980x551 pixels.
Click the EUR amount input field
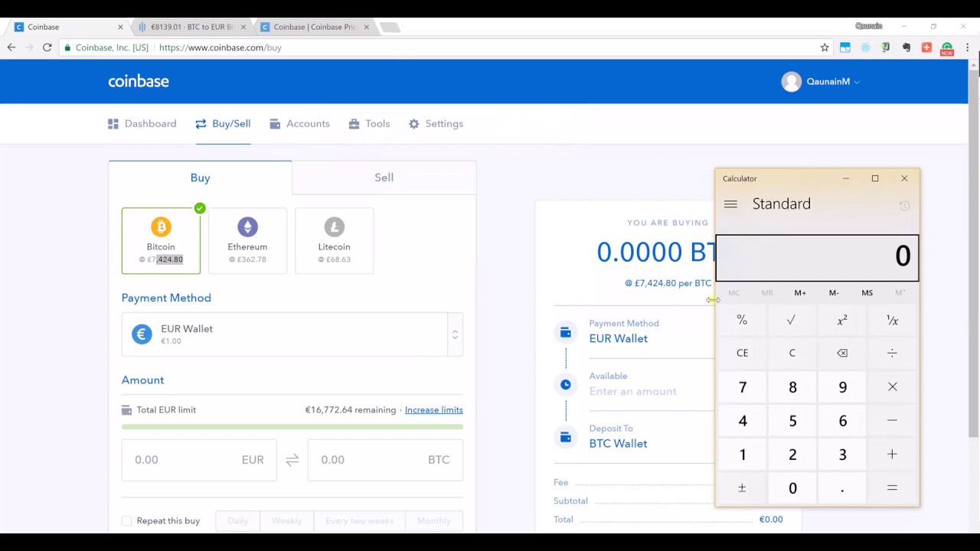199,460
